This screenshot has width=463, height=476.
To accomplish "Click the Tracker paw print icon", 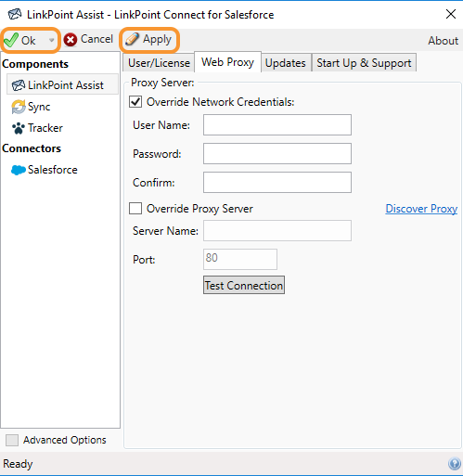I will pos(19,128).
